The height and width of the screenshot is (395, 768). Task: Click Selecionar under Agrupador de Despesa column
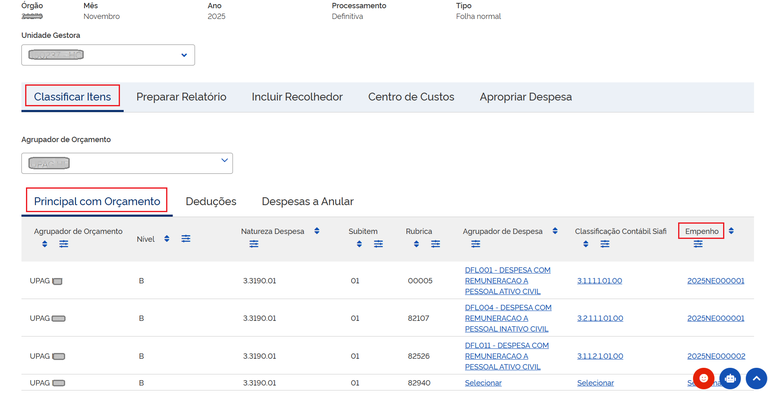[483, 383]
